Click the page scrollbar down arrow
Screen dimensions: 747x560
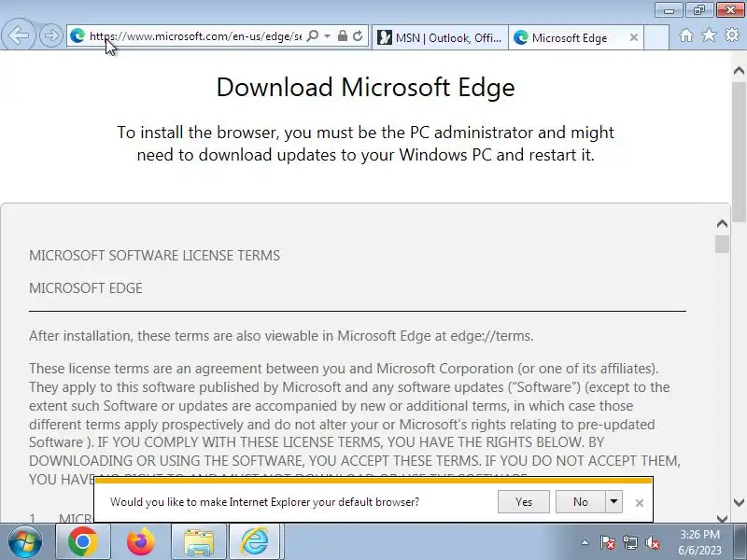click(x=739, y=502)
